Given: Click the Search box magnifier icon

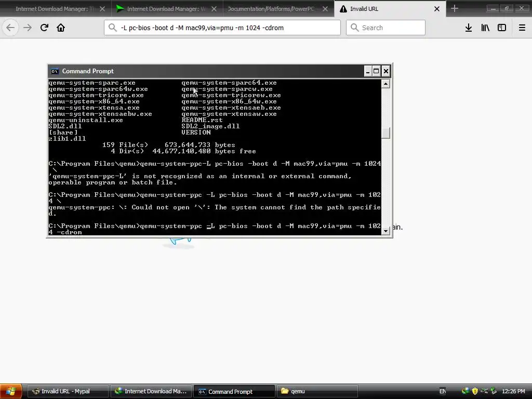Looking at the screenshot, I should pyautogui.click(x=354, y=28).
